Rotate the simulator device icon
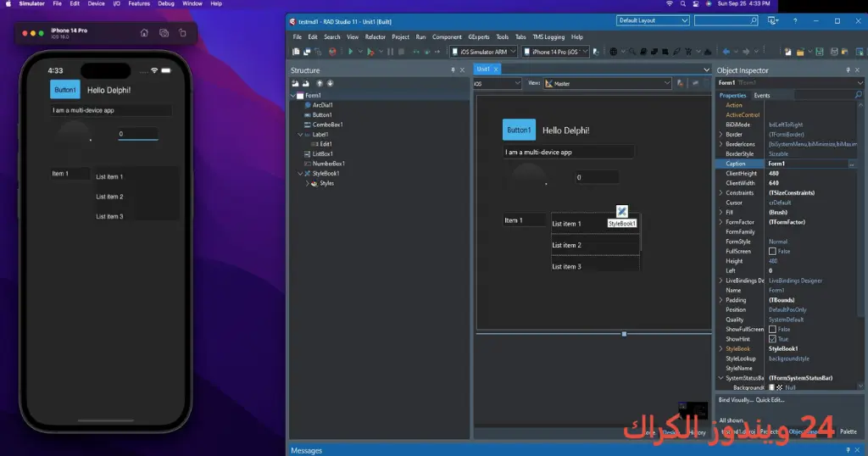The width and height of the screenshot is (868, 456). (183, 33)
